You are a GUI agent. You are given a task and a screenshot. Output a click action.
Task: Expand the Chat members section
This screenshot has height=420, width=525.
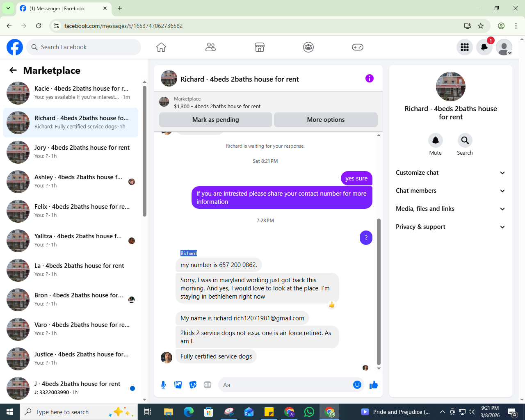(450, 191)
